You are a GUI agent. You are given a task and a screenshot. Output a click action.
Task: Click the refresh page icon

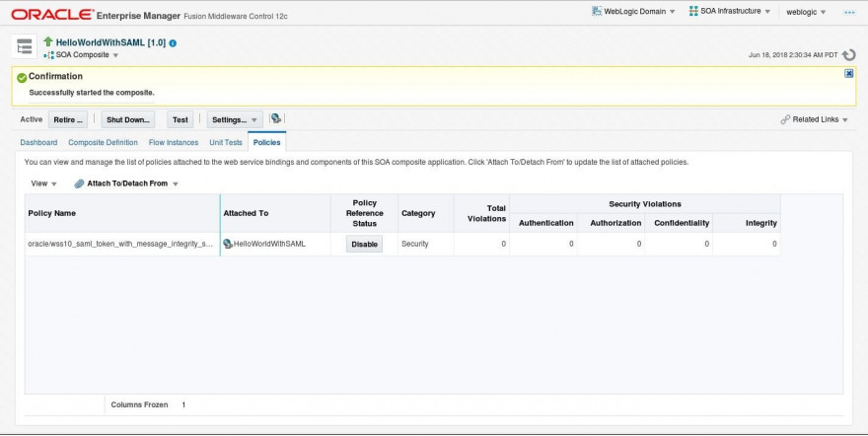[848, 55]
